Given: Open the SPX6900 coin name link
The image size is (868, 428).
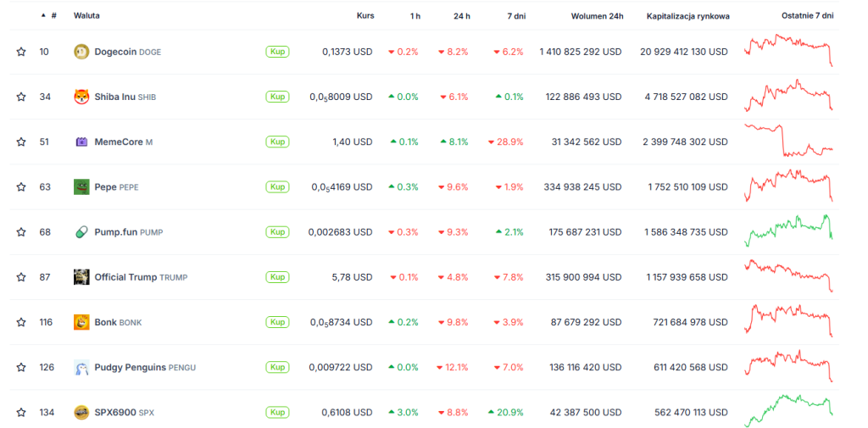Looking at the screenshot, I should pos(114,413).
